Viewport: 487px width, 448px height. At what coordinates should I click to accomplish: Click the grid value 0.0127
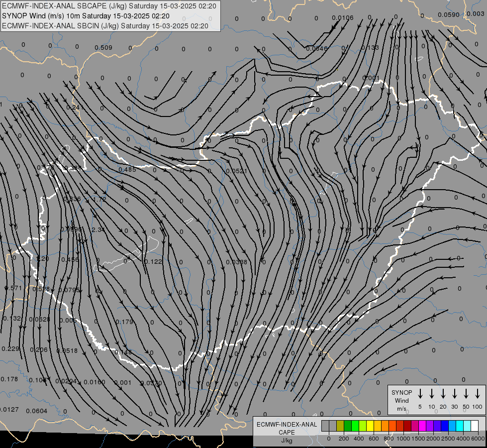(9, 410)
